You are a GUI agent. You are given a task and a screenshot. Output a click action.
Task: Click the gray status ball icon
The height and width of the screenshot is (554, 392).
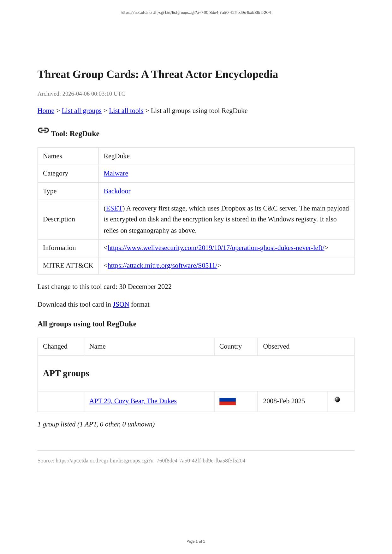(337, 400)
